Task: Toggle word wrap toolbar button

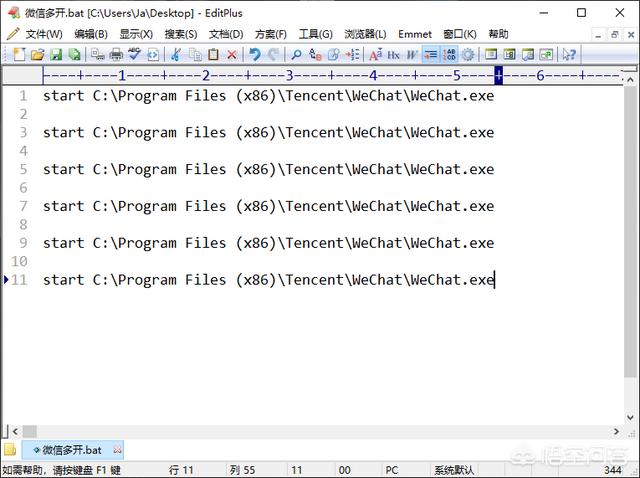Action: click(x=430, y=54)
